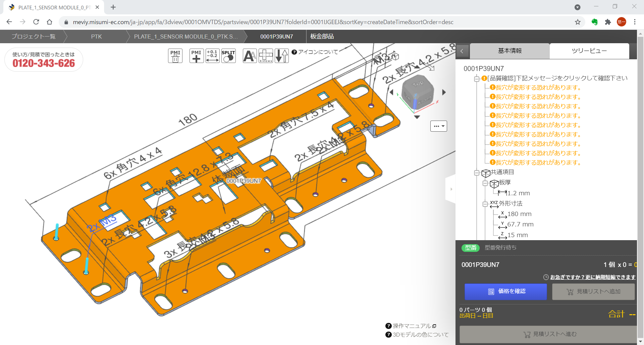Click the Top face of the view cube
The image size is (644, 345).
coord(418,84)
